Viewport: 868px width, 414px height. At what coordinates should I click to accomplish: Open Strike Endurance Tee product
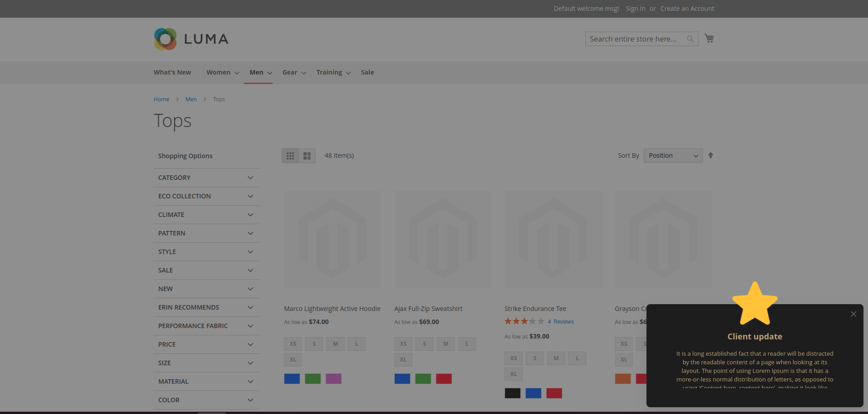coord(535,309)
